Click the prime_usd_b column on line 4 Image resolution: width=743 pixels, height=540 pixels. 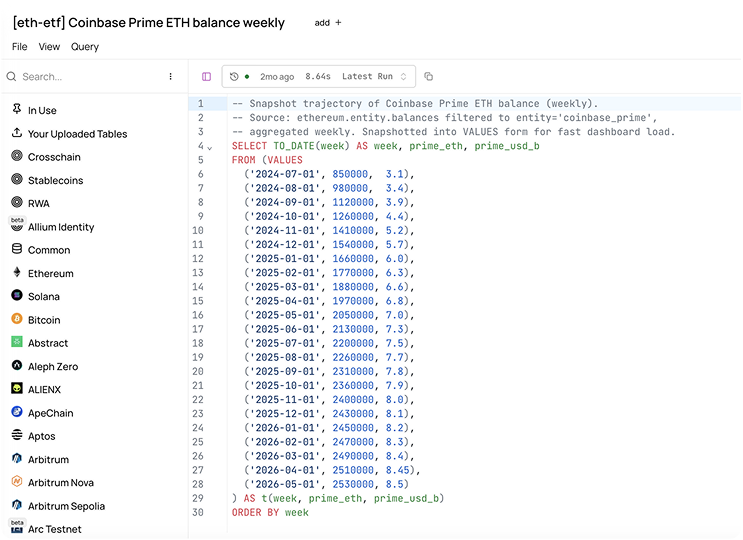pos(507,145)
